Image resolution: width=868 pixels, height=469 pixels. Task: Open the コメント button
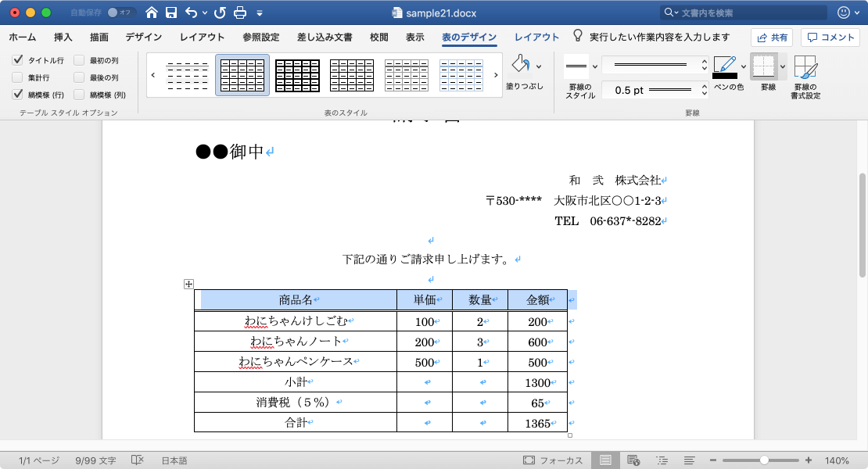(830, 37)
